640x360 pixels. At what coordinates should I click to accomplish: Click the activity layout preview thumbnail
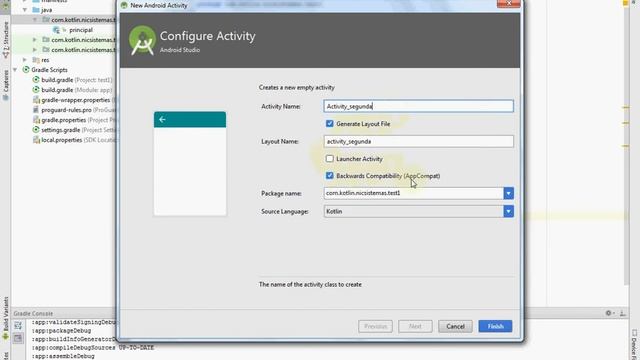190,164
